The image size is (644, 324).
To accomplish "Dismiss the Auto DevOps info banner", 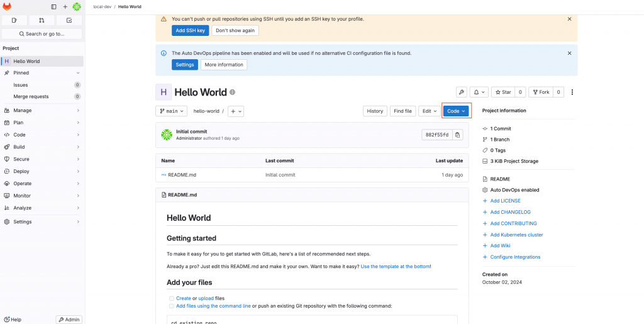I will (x=569, y=53).
